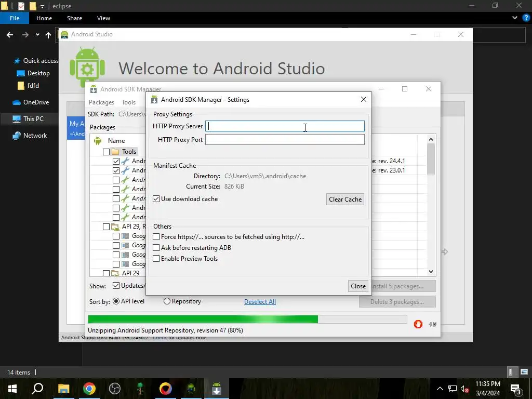Open the File tab in Explorer

point(15,18)
